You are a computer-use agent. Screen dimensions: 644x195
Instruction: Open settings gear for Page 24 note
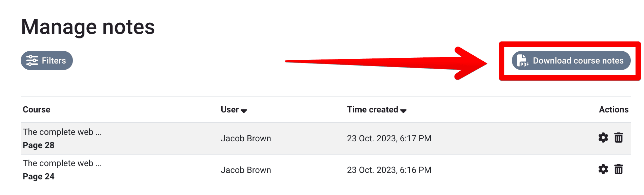(603, 169)
